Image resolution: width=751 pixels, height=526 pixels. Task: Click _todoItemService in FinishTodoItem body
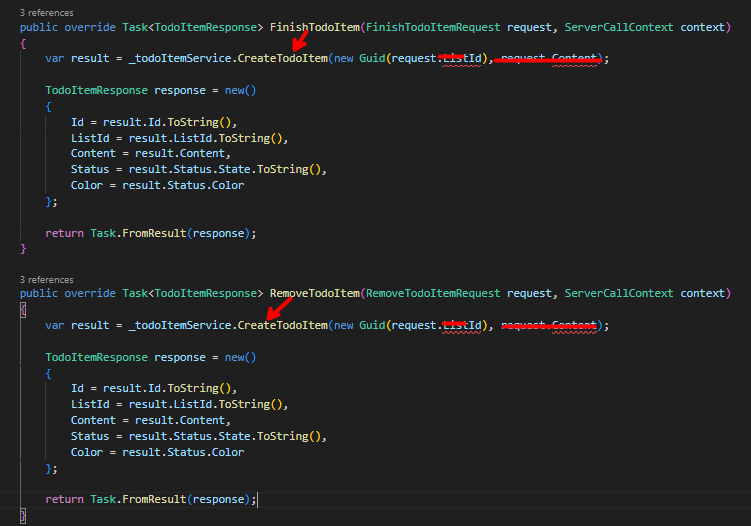[180, 58]
